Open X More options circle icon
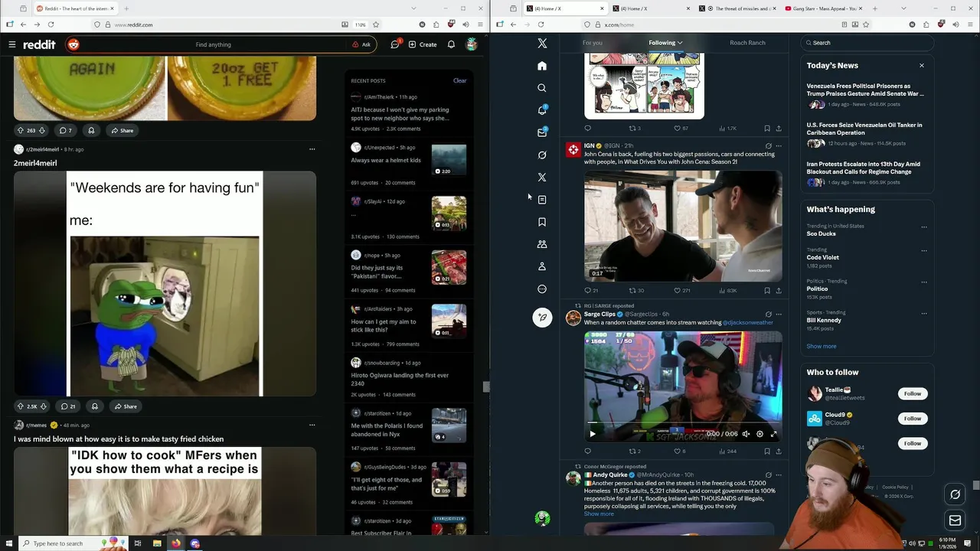 tap(542, 289)
